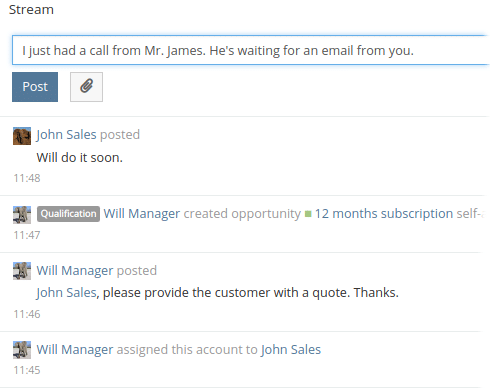Image resolution: width=490 pixels, height=388 pixels.
Task: Attach a file using paperclip icon
Action: [x=86, y=87]
